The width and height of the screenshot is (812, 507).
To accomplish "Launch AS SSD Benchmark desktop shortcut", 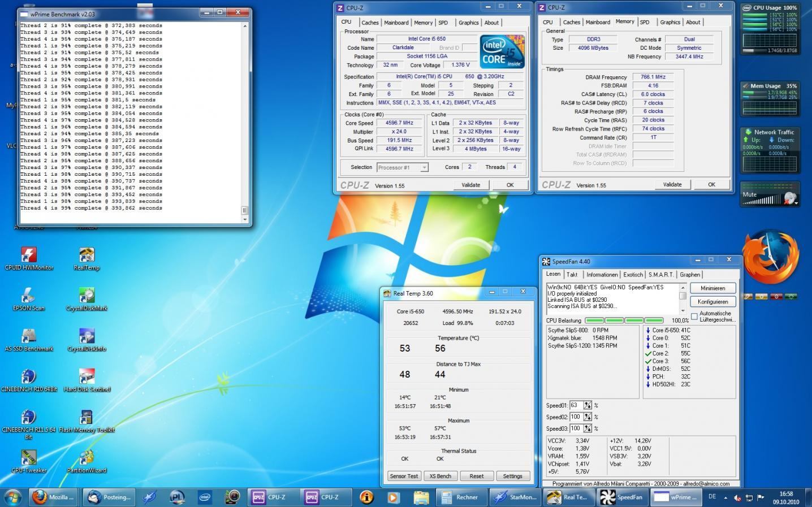I will [29, 340].
